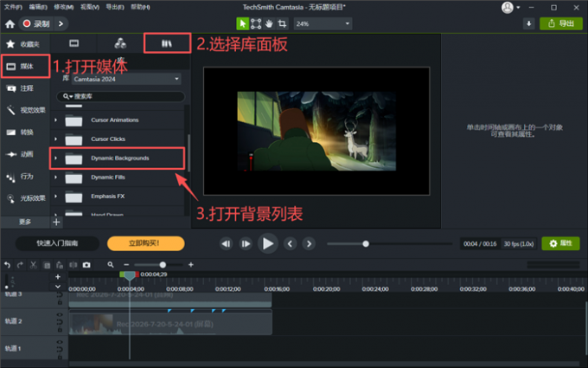Screen dimensions: 588x368
Task: Click the chevron below the add track button
Action: (58, 287)
